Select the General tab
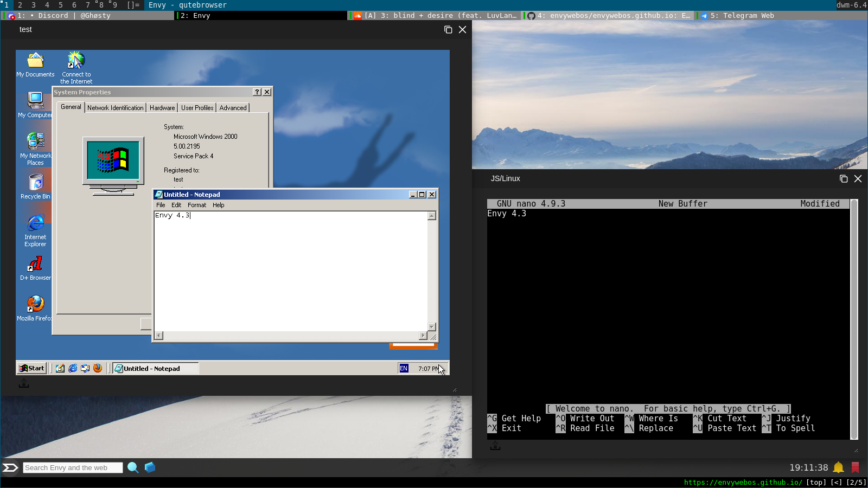This screenshot has width=868, height=488. [x=71, y=107]
